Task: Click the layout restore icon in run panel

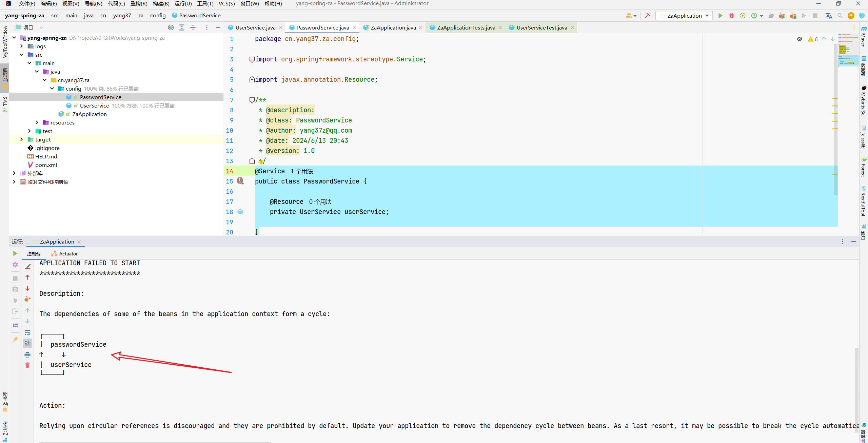Action: click(x=15, y=325)
